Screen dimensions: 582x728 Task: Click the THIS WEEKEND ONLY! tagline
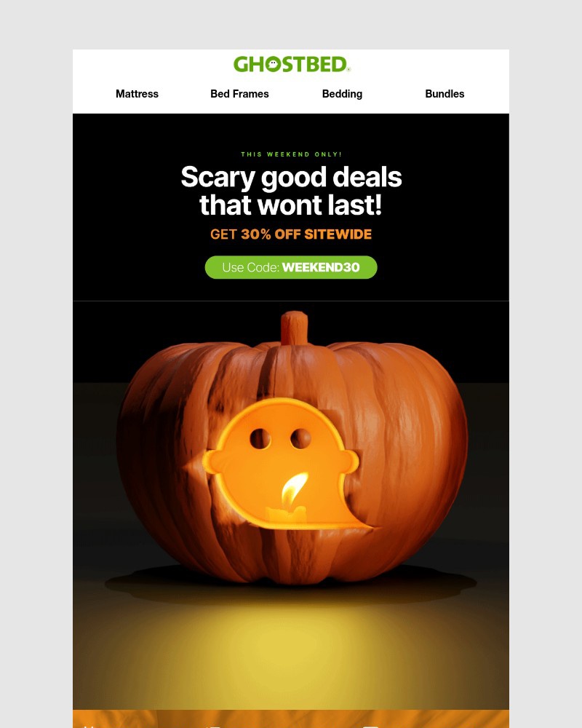pyautogui.click(x=291, y=154)
